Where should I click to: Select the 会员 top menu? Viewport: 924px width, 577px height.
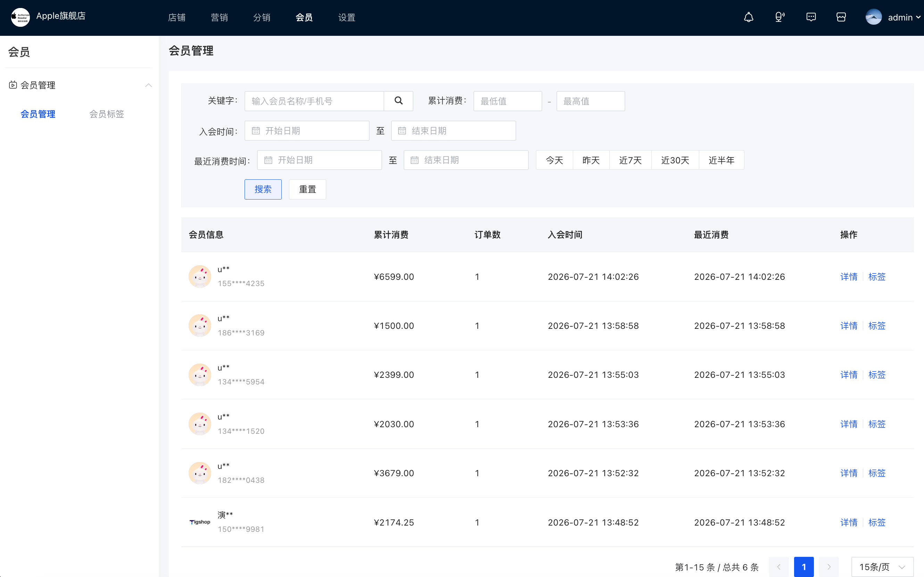click(x=304, y=17)
